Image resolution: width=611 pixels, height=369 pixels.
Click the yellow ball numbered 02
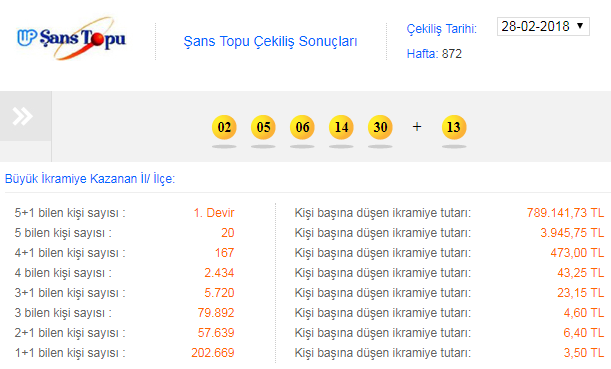pos(224,127)
